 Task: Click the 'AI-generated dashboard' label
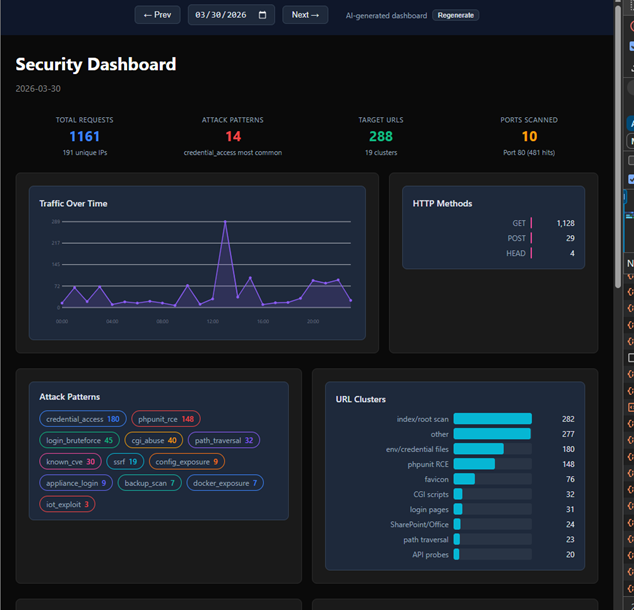386,15
